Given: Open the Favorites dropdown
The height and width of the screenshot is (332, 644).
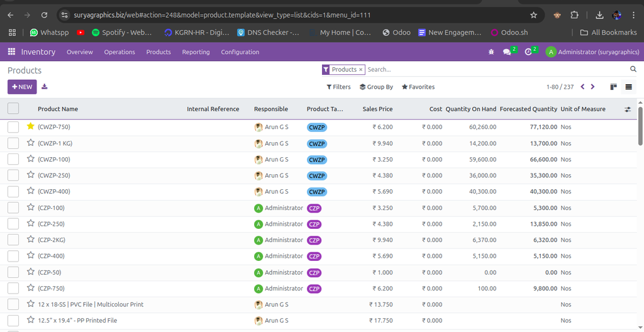Looking at the screenshot, I should (418, 87).
